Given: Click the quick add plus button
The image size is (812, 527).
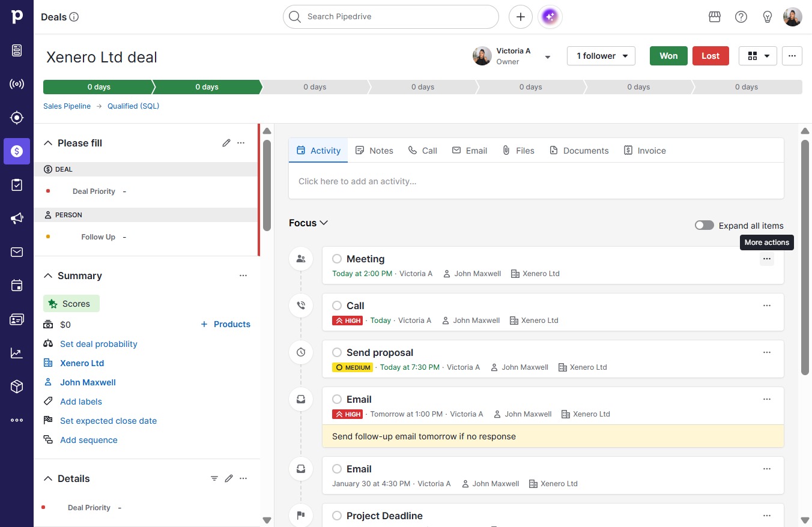Looking at the screenshot, I should coord(521,17).
